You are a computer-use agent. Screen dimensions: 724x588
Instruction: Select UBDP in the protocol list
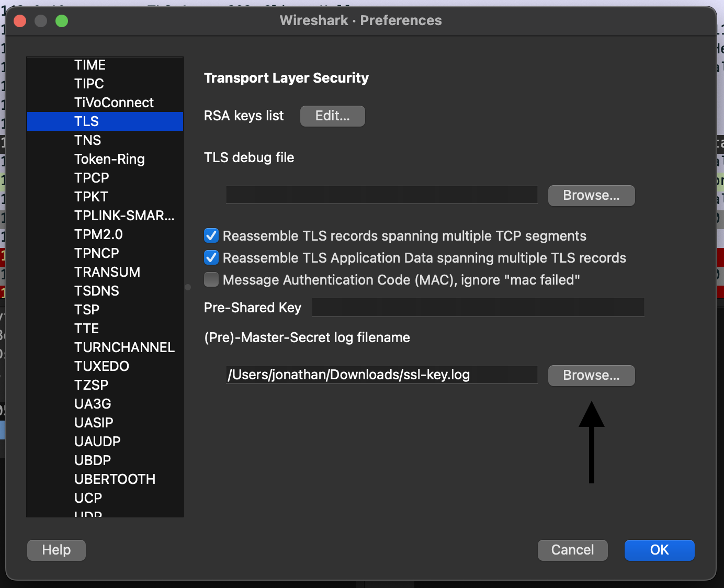click(x=105, y=460)
